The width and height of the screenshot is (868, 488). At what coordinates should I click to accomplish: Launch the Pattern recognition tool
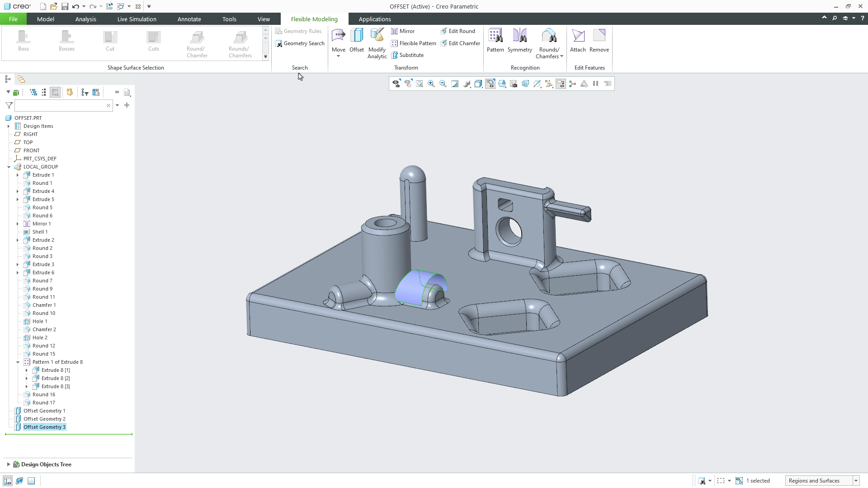coord(495,41)
